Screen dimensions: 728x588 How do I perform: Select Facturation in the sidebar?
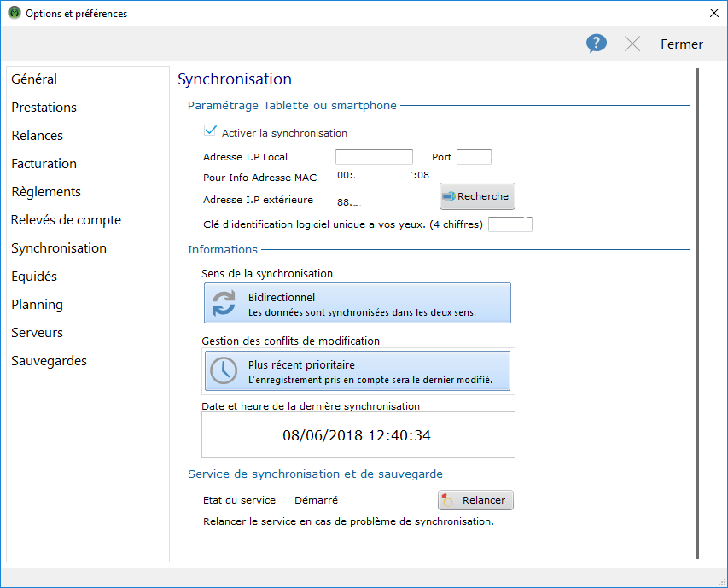coord(44,163)
